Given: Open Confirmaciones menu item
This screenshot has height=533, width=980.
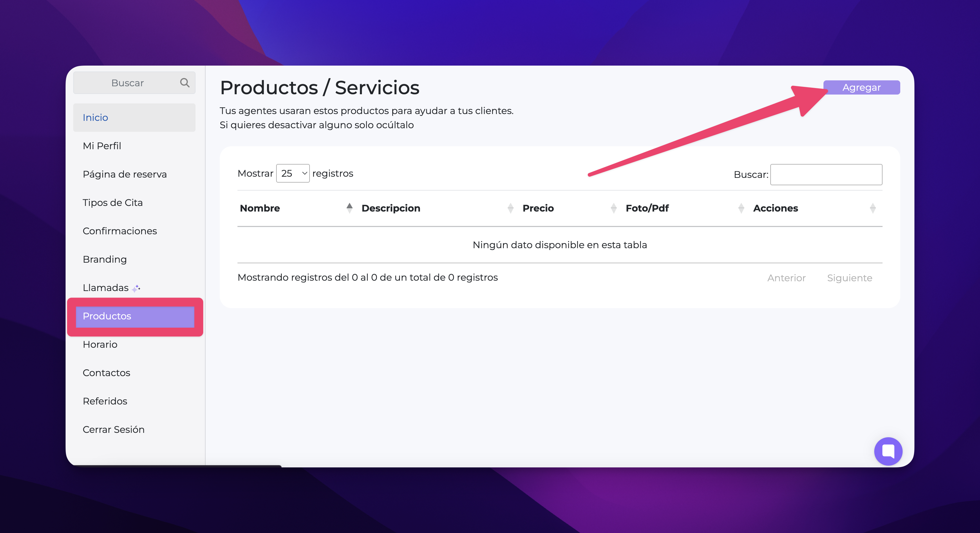Looking at the screenshot, I should pyautogui.click(x=134, y=231).
